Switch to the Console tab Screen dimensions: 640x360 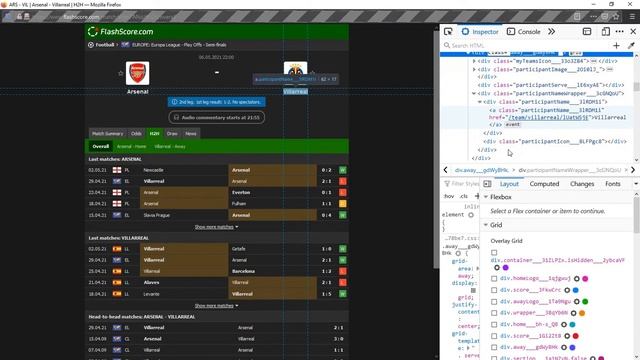coord(524,31)
